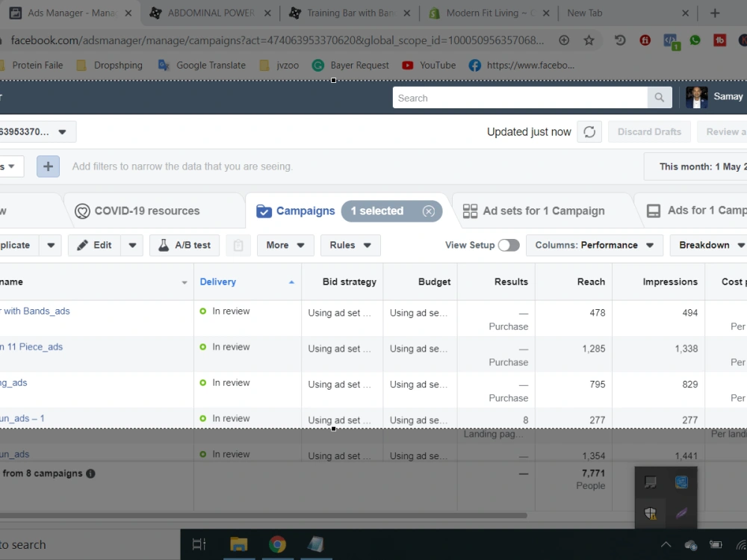Click the refresh data icon button
This screenshot has width=747, height=560.
(589, 132)
